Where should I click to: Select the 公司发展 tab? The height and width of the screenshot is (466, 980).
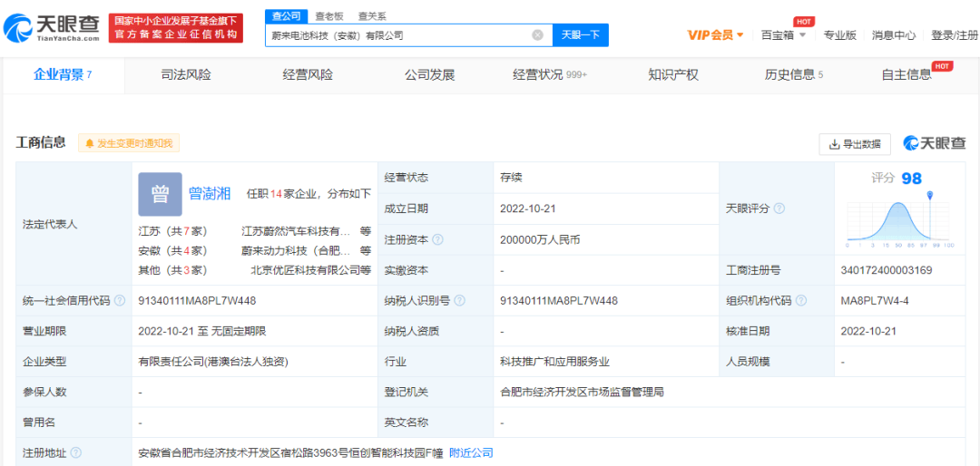click(x=429, y=75)
